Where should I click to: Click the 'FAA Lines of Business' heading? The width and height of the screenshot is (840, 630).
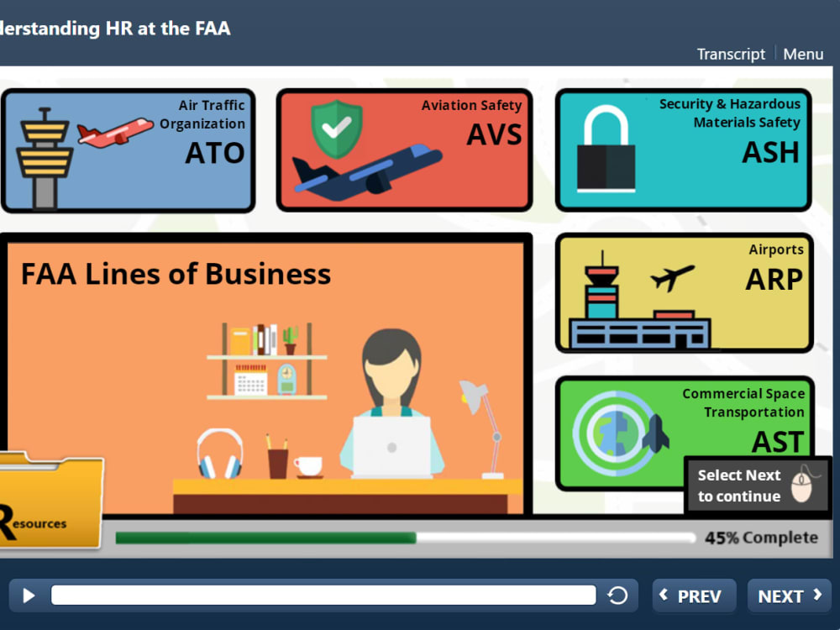click(176, 274)
